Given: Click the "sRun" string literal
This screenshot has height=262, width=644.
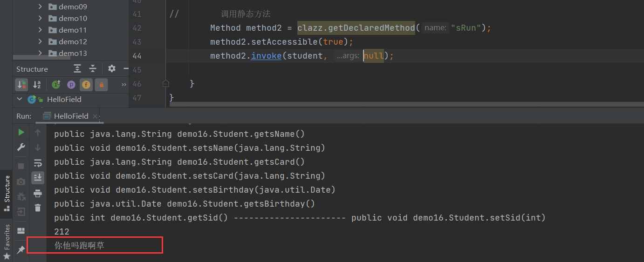Looking at the screenshot, I should (466, 28).
